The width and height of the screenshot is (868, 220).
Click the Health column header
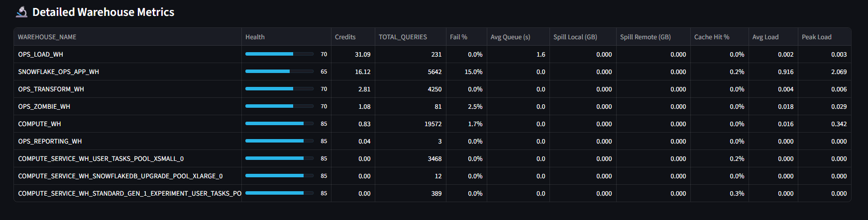pos(255,37)
